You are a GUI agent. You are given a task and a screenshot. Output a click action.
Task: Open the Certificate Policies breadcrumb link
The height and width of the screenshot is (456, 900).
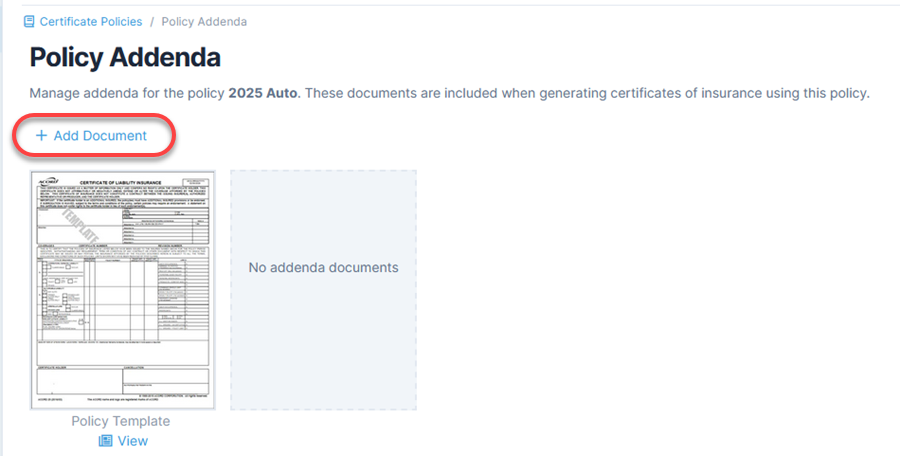[x=91, y=22]
